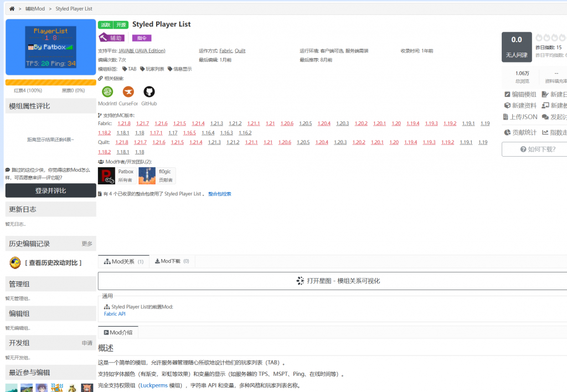Select version 1.20.6 in the Fabric row
567x392 pixels.
(287, 123)
